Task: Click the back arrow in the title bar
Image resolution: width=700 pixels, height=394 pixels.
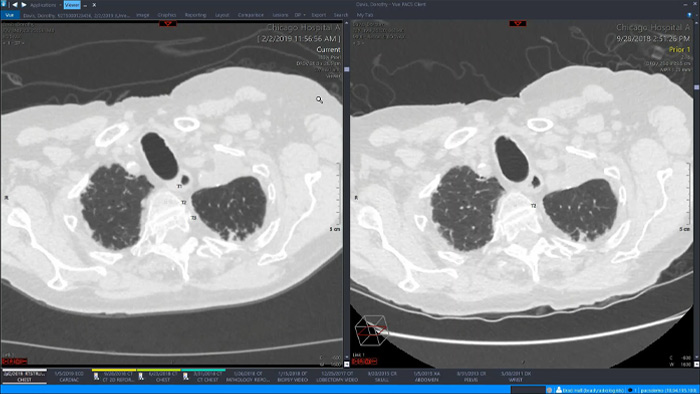Action: (x=15, y=4)
